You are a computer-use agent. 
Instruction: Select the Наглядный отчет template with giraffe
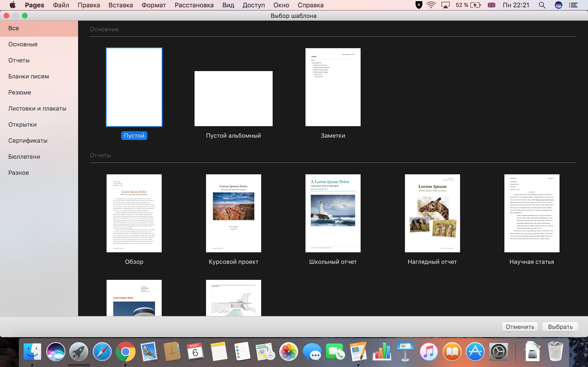[x=432, y=213]
